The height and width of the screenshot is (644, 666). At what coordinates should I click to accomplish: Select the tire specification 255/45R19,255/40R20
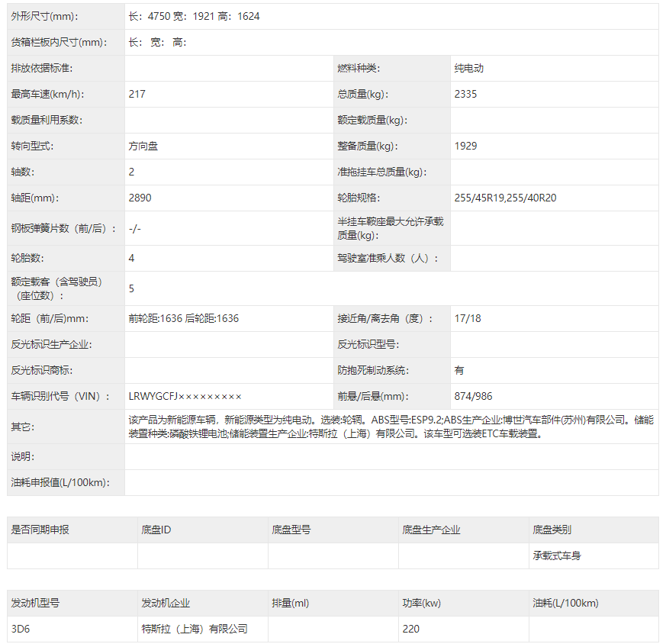pos(505,198)
